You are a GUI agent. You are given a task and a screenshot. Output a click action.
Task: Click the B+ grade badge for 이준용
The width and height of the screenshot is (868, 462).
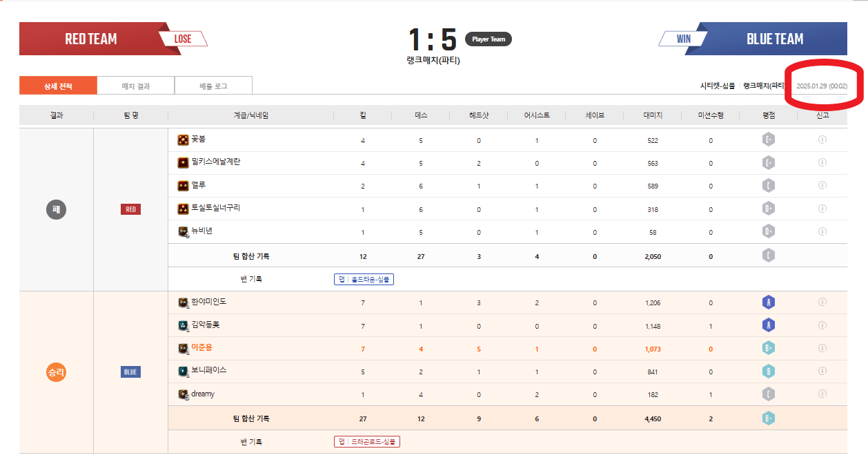768,349
